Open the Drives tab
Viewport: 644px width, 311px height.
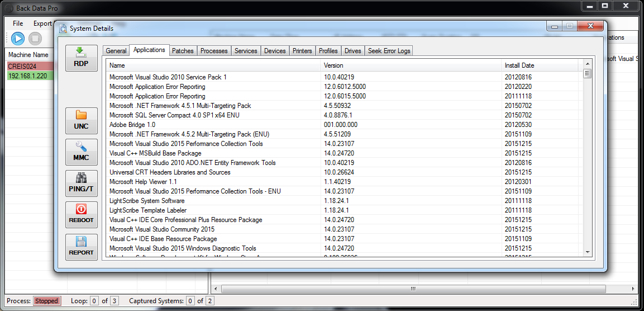click(x=353, y=50)
